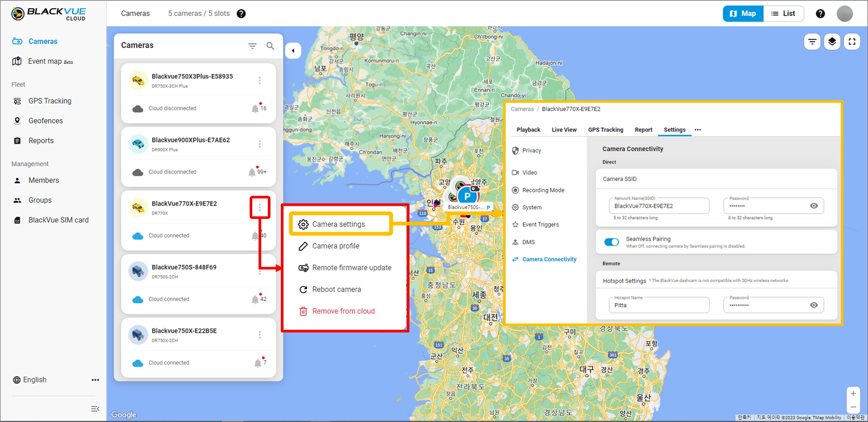
Task: Zoom in on the map
Action: coord(853,393)
